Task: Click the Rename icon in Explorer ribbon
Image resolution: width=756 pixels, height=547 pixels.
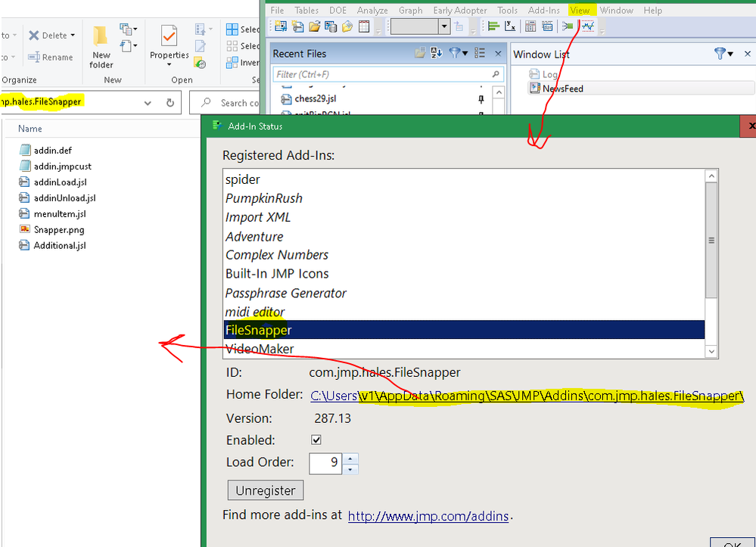Action: pos(34,57)
